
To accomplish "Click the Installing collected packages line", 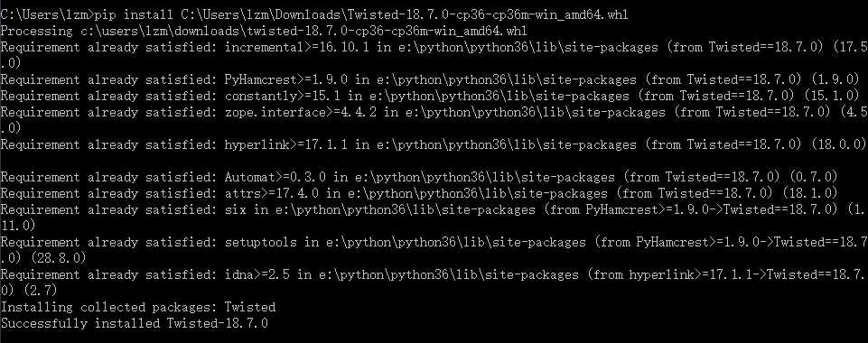I will [x=138, y=307].
